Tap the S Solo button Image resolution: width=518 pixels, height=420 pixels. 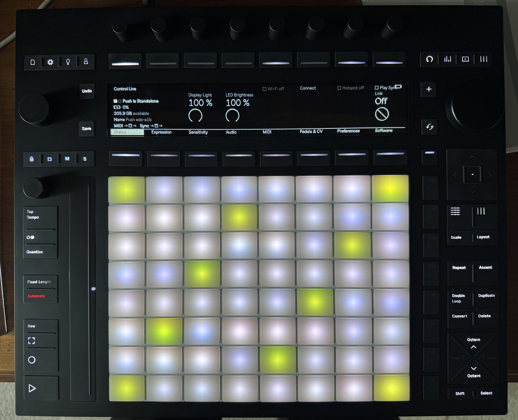85,159
